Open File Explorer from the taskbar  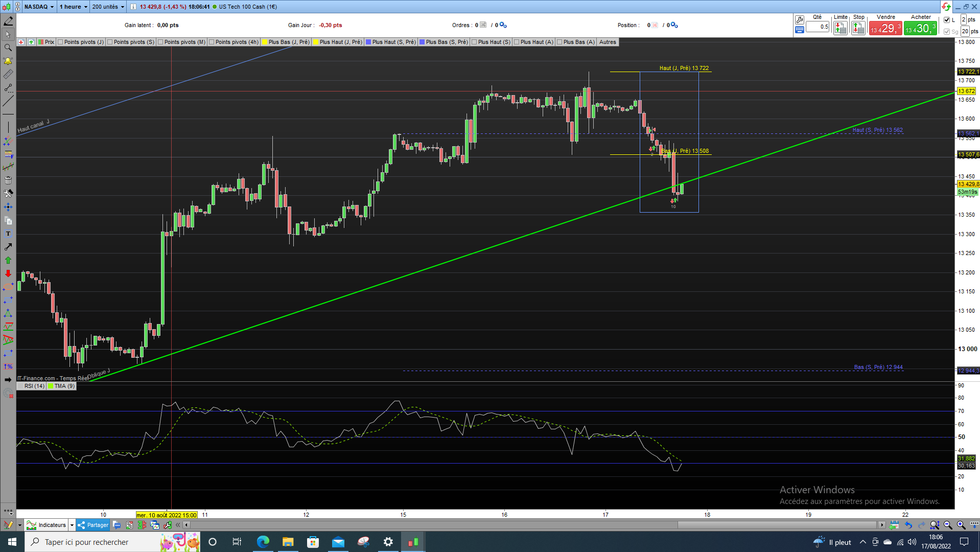pyautogui.click(x=288, y=542)
